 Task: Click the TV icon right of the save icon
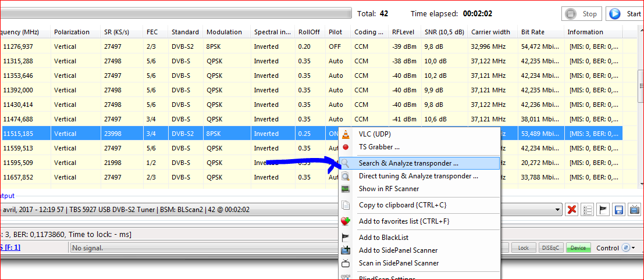635,210
